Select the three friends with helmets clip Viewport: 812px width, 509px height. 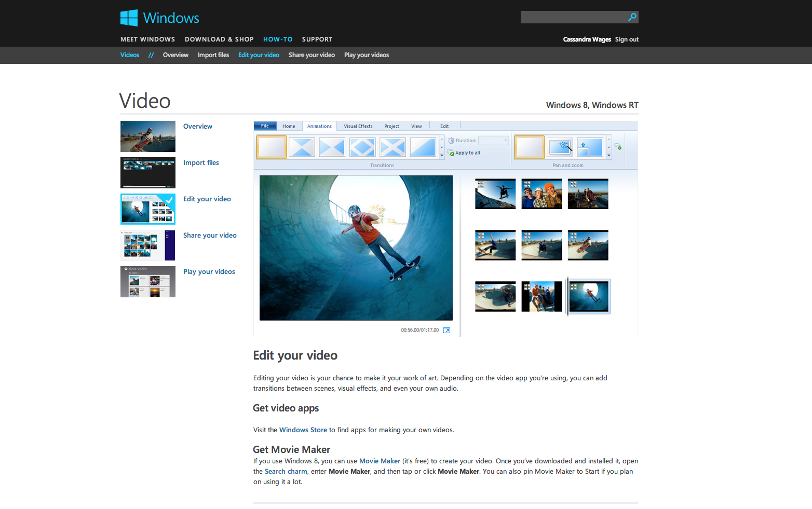click(x=542, y=194)
